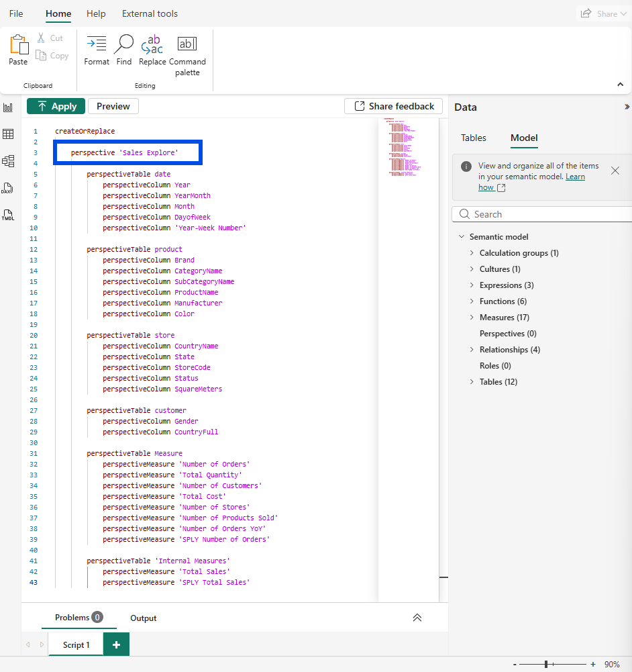Viewport: 632px width, 672px height.
Task: Select Perspectives (0) tree item
Action: point(508,334)
